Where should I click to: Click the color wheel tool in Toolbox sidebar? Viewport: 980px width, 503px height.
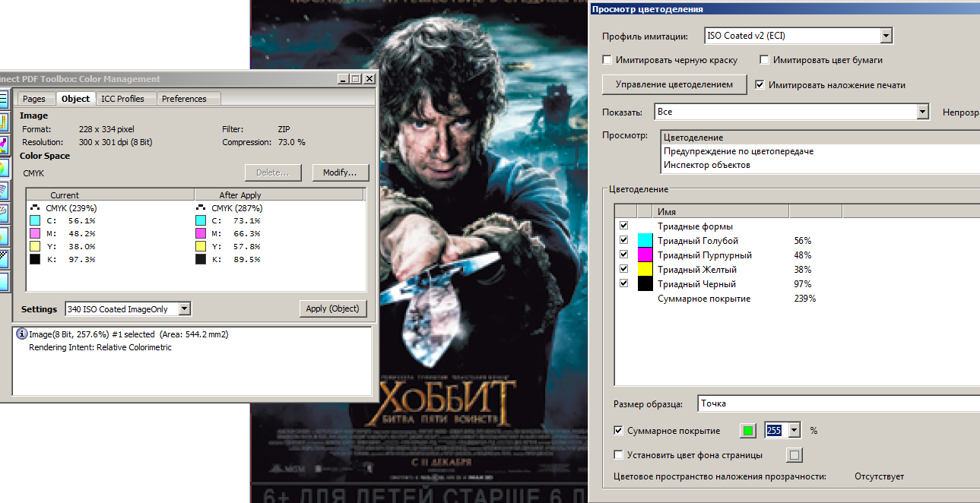[3, 166]
